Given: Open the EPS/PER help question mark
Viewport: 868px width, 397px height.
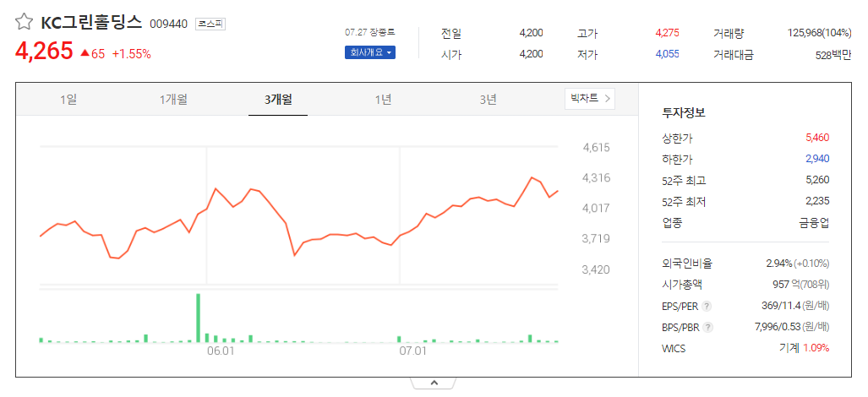Looking at the screenshot, I should tap(707, 307).
